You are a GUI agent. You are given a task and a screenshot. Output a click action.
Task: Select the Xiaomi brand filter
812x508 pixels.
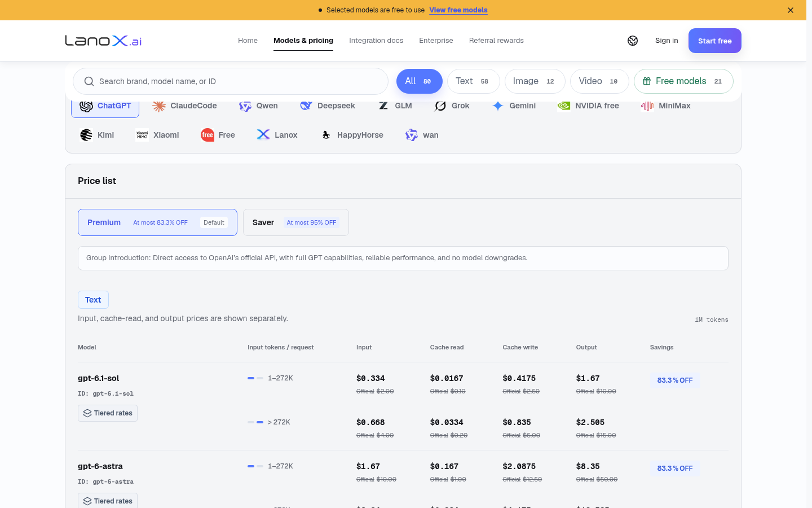pyautogui.click(x=157, y=135)
